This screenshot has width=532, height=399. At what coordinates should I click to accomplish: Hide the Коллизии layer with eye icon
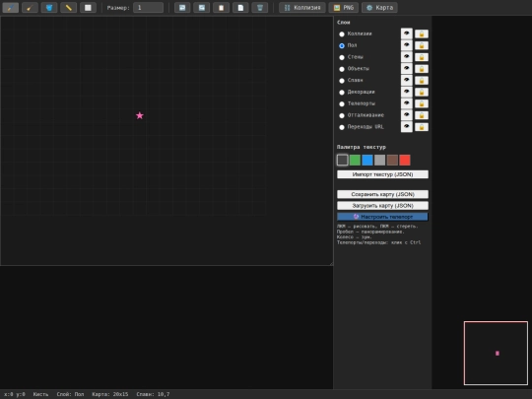click(x=407, y=33)
